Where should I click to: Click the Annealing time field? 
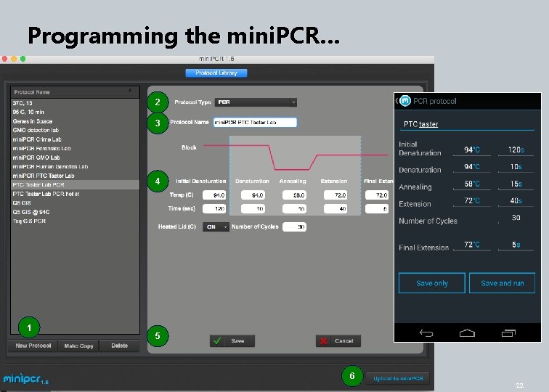pyautogui.click(x=294, y=209)
